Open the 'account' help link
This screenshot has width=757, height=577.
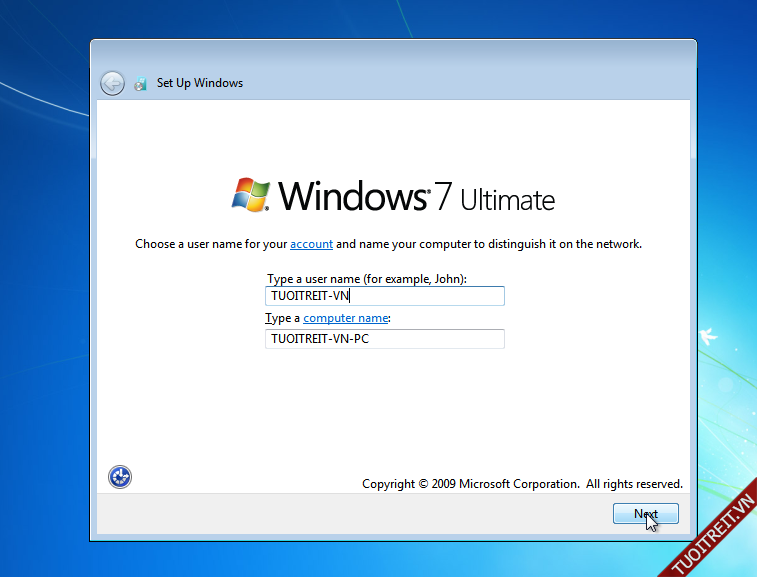pos(311,244)
